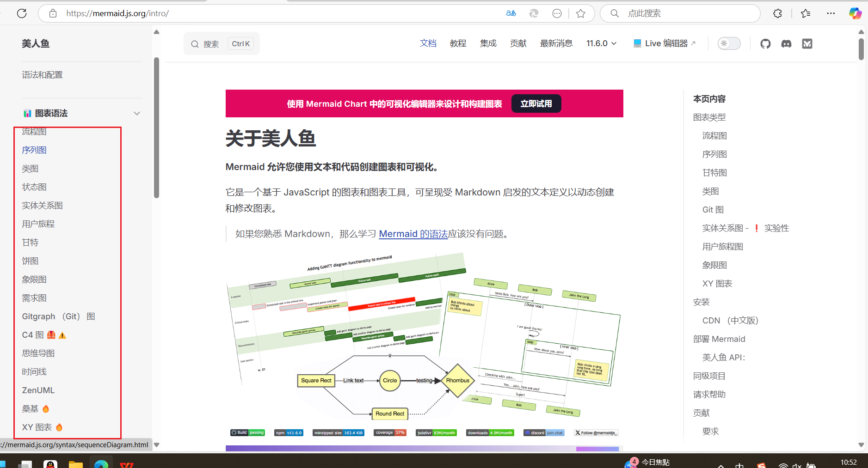Open the Copilot icon
This screenshot has height=468, width=868.
coord(855,13)
